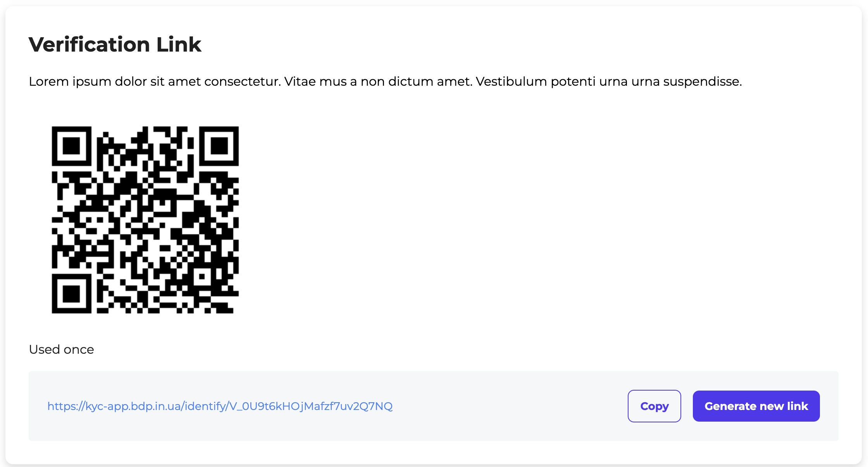Open the kyc-app verification URL link
The image size is (868, 467).
220,406
